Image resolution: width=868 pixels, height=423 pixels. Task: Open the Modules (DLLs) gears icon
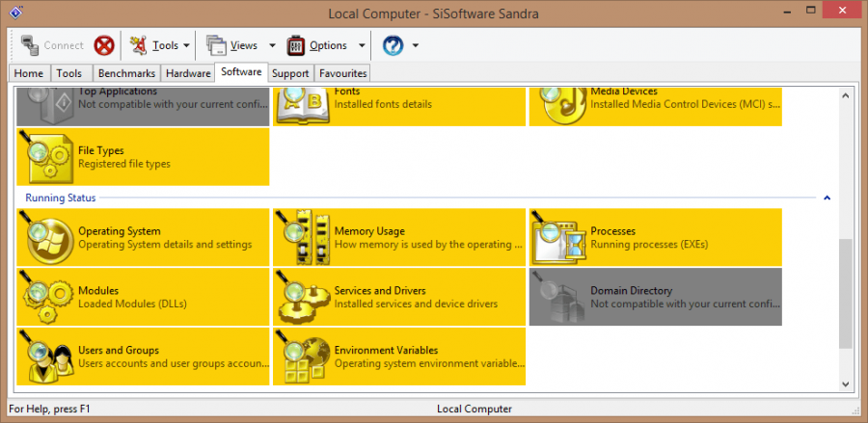pos(45,297)
